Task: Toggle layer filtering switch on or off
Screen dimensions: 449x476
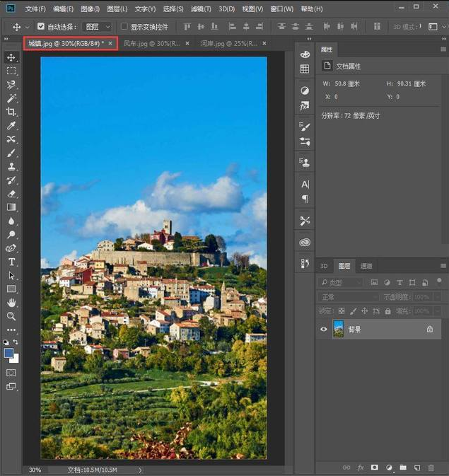Action: (439, 281)
